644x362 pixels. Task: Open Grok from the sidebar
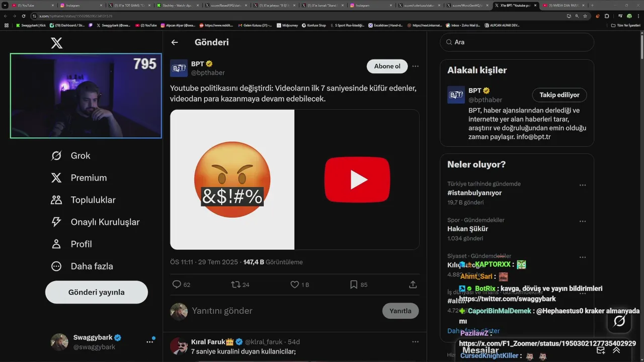tap(71, 156)
